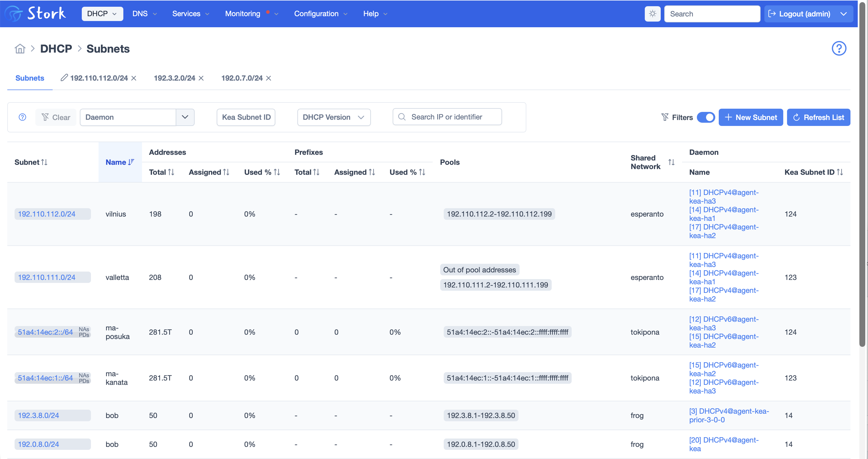This screenshot has width=868, height=459.
Task: Open the DNS menu
Action: [x=145, y=14]
